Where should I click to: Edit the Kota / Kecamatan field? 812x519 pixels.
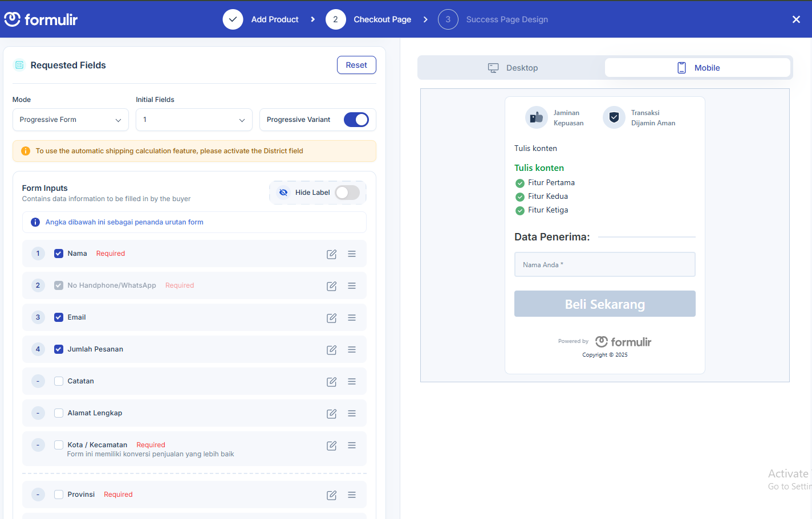coord(331,446)
